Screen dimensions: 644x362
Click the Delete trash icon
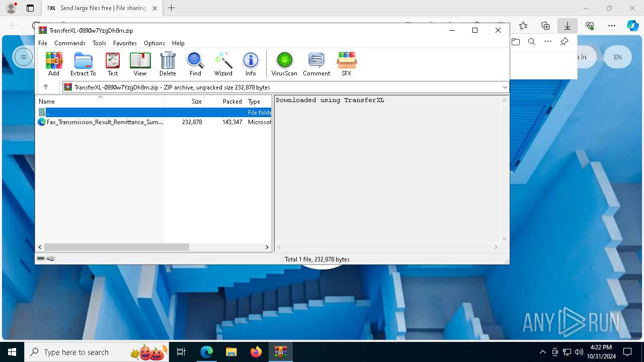click(x=168, y=64)
